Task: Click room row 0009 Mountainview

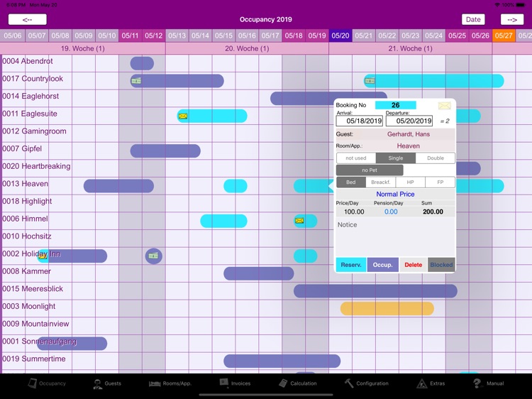Action: coord(35,324)
